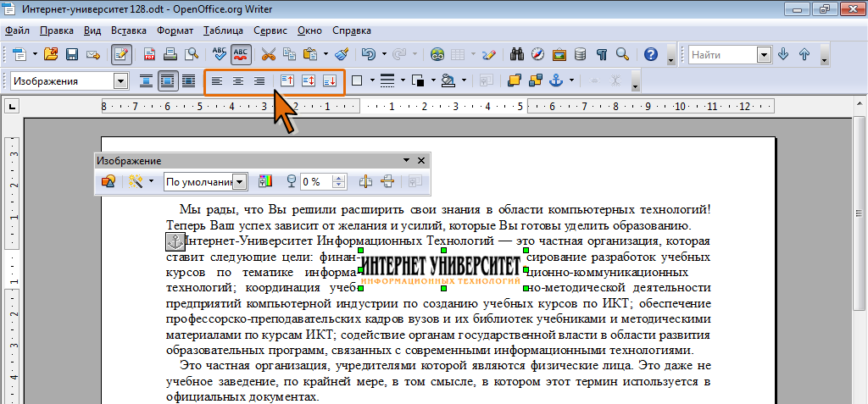Screen dimensions: 868x404
Task: Open the Сервис menu
Action: click(270, 30)
